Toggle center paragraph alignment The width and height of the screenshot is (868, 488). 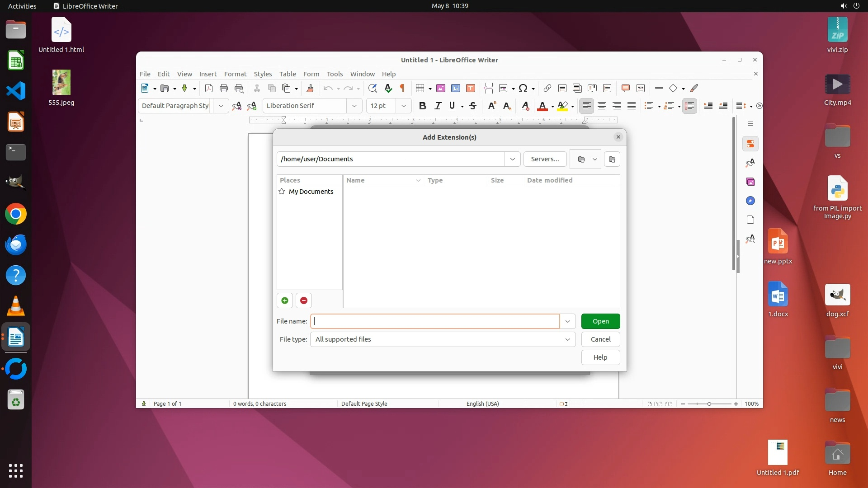point(601,106)
